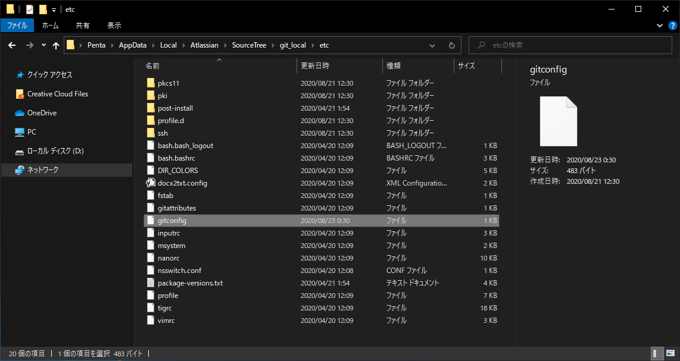The height and width of the screenshot is (361, 680).
Task: Open the ホーム ribbon tab
Action: pyautogui.click(x=50, y=26)
